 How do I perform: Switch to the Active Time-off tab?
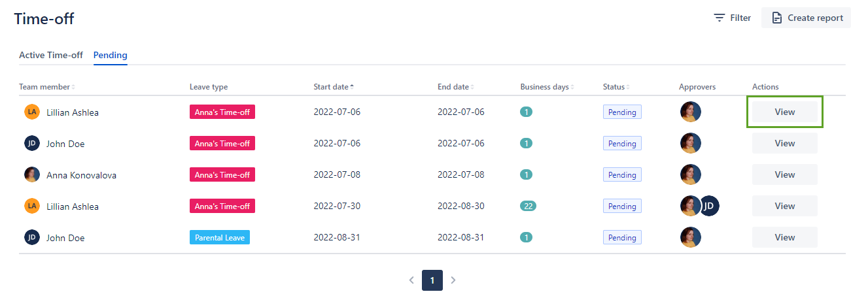coord(51,55)
